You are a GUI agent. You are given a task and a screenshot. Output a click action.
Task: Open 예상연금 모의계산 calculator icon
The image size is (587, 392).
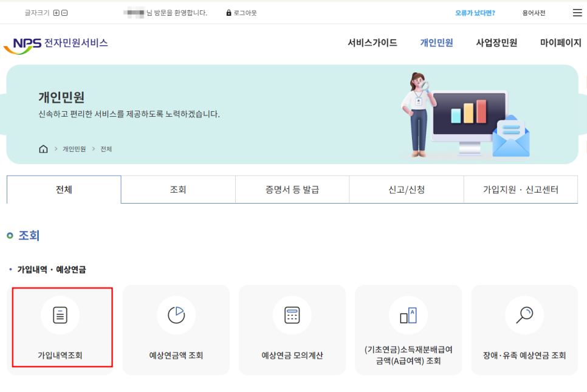[x=292, y=315]
